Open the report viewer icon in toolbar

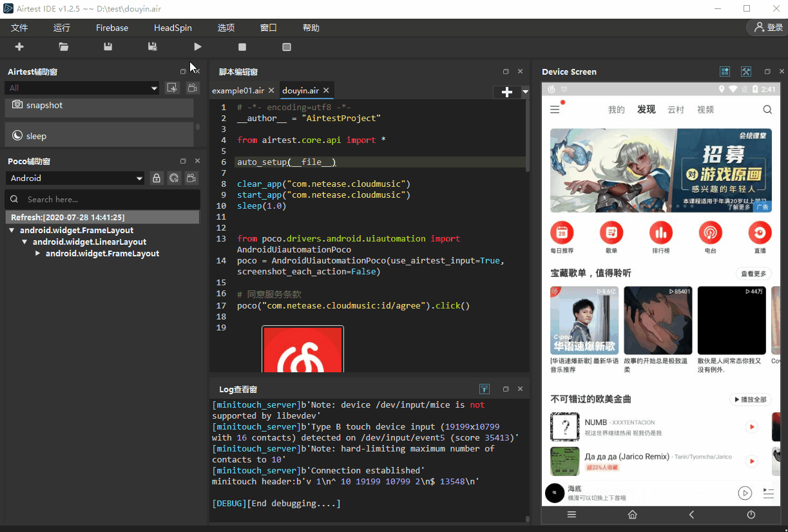click(287, 46)
